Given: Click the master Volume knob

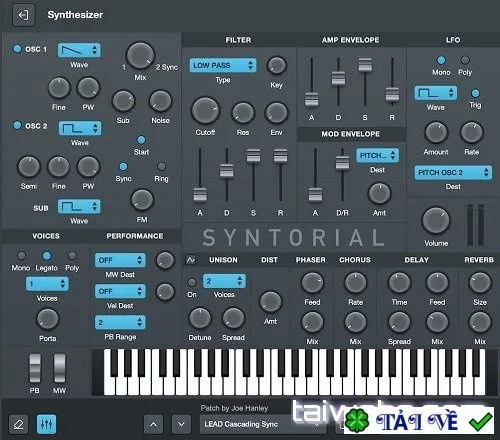Looking at the screenshot, I should coord(436,221).
